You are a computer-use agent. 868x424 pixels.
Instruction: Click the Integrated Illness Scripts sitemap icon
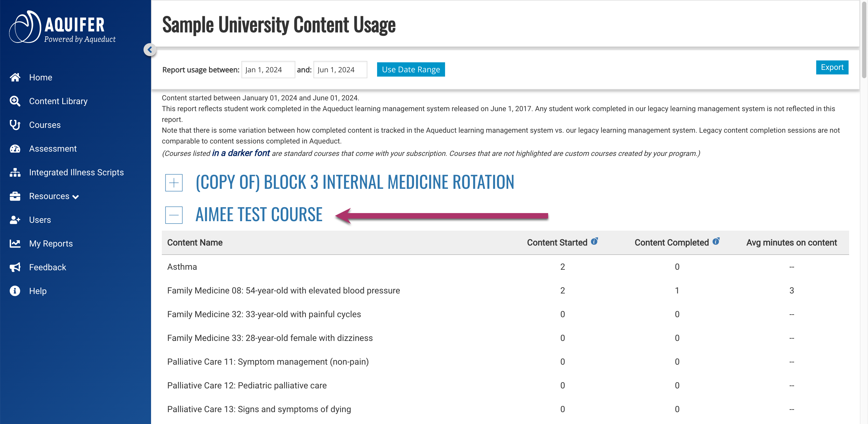pyautogui.click(x=15, y=173)
